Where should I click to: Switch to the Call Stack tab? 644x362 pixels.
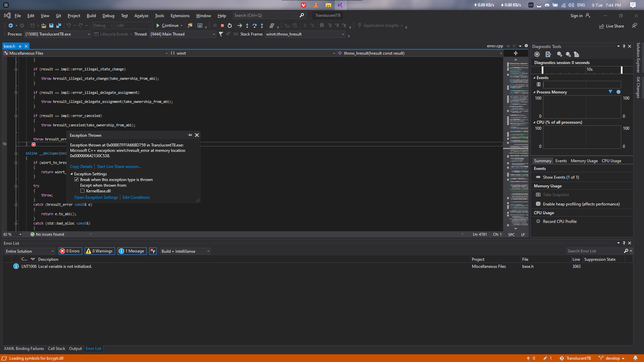click(x=56, y=349)
